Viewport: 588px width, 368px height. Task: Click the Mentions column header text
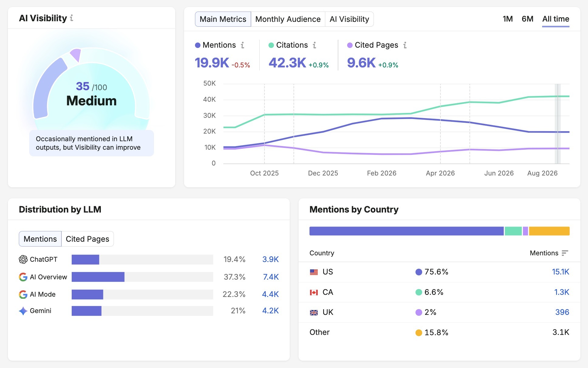(x=544, y=253)
